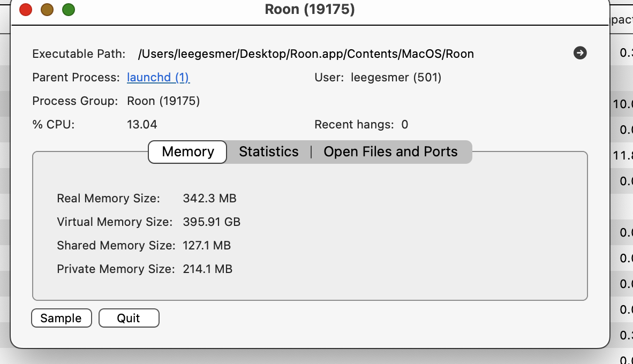Click the % CPU value 13.04

pyautogui.click(x=142, y=125)
